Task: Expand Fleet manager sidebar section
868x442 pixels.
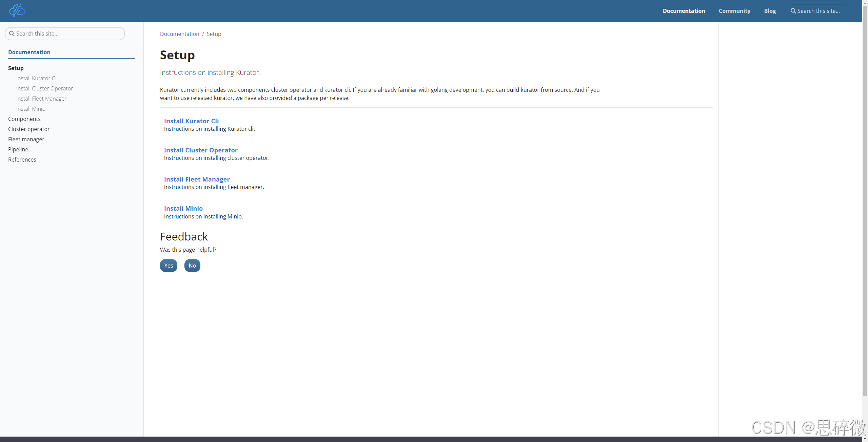Action: coord(26,139)
